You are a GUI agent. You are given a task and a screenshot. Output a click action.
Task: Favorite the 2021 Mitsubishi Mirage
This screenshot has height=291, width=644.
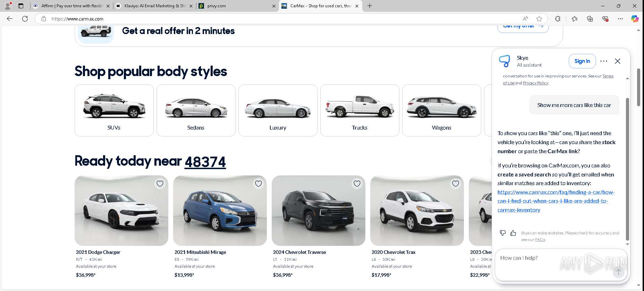click(259, 184)
